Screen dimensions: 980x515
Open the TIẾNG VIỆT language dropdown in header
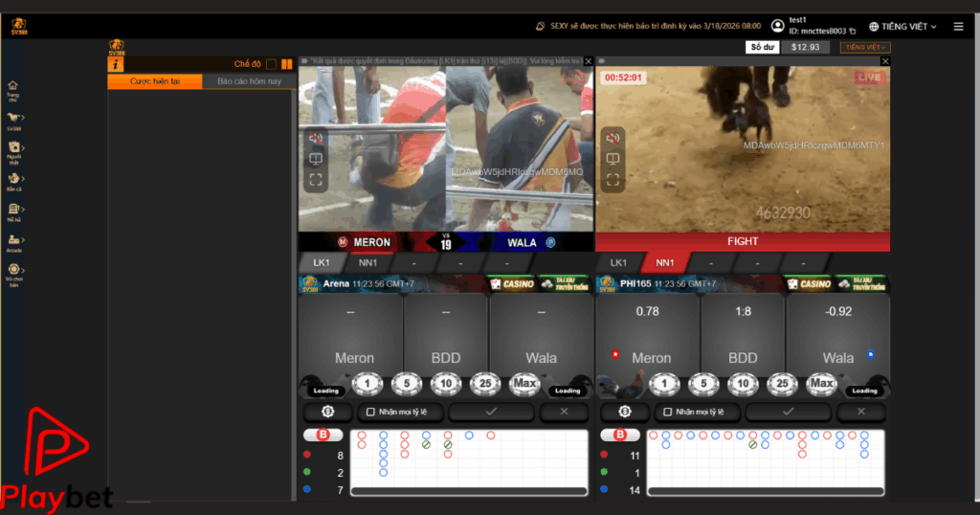(902, 27)
